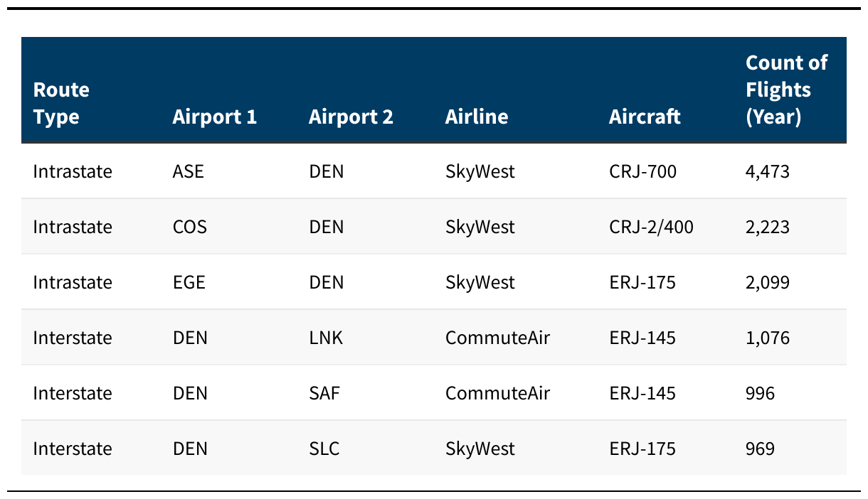
Task: Select the 996 flight count cell
Action: click(760, 393)
